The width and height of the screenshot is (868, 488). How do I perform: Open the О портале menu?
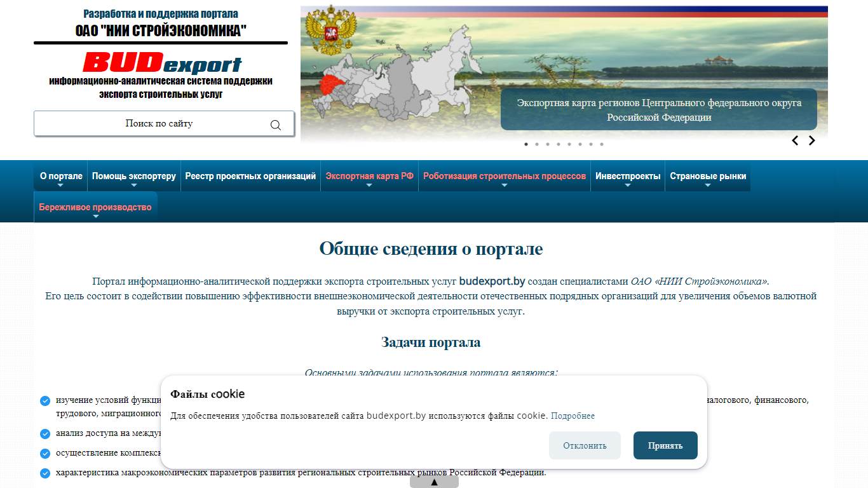click(x=61, y=176)
